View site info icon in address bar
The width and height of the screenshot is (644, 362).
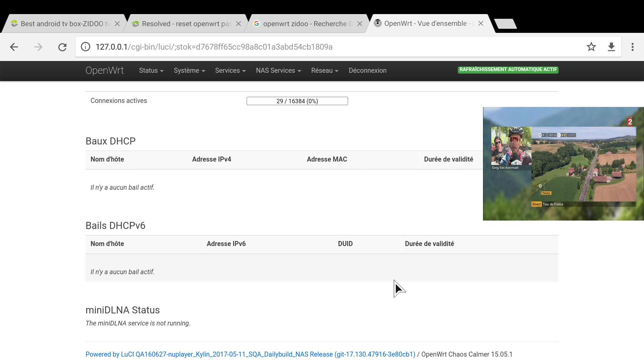point(86,47)
